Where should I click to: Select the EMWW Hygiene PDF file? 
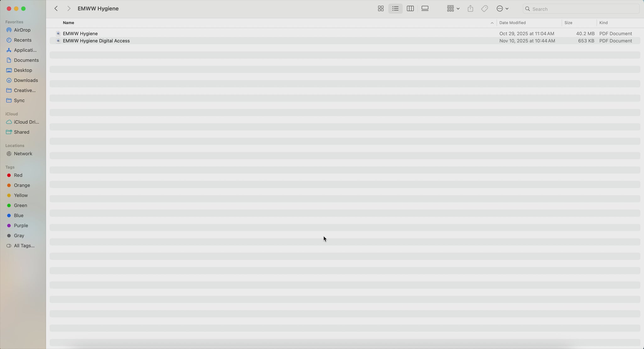[80, 34]
